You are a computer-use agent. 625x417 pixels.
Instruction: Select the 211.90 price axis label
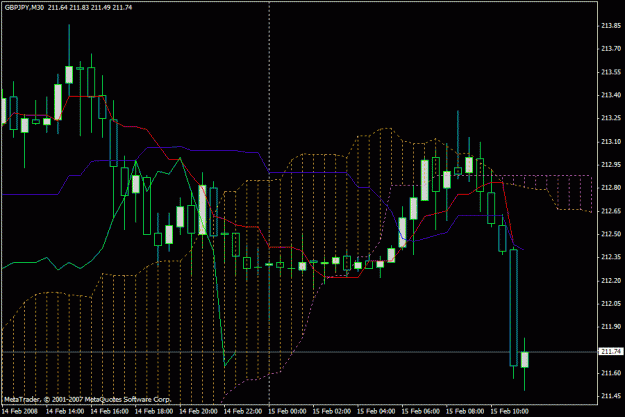[x=611, y=327]
